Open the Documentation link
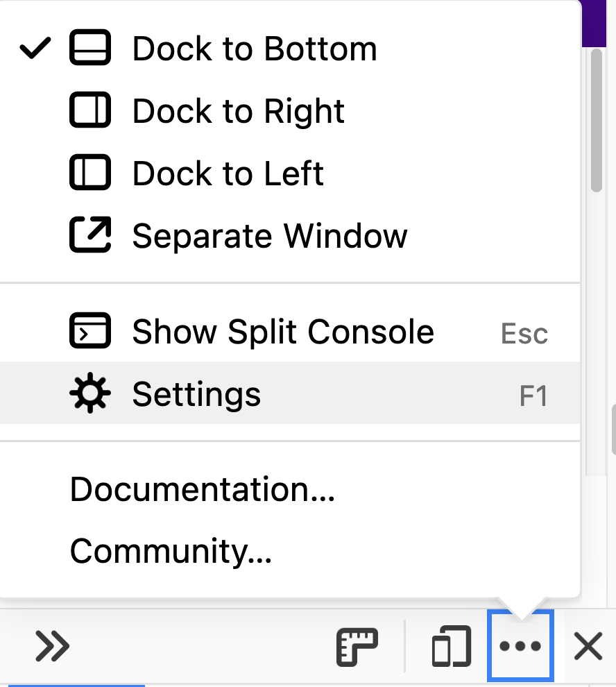 (x=201, y=491)
